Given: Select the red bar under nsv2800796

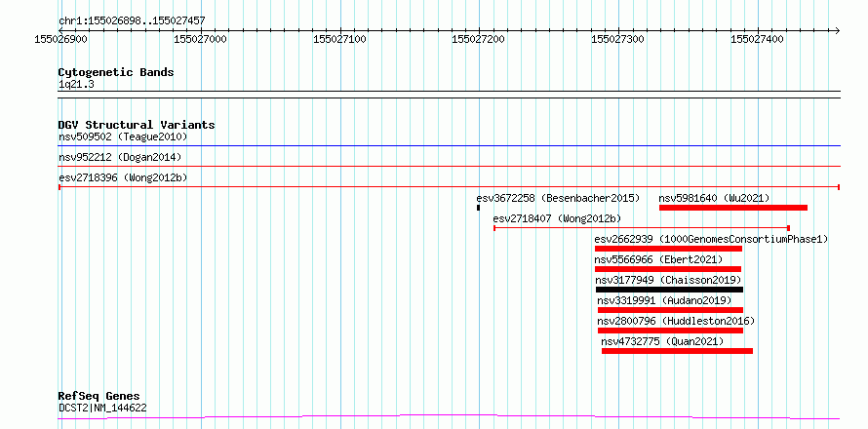Looking at the screenshot, I should pos(670,331).
